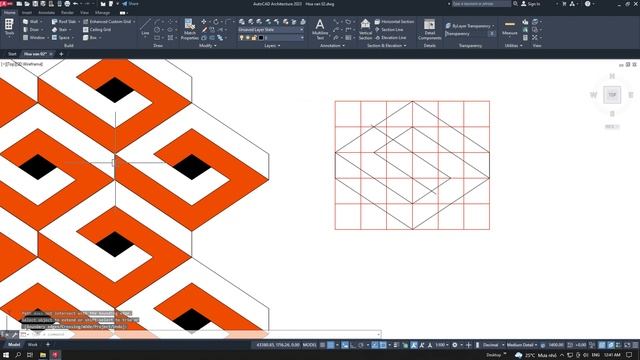Select the Circle tool in Draw panel
The height and width of the screenshot is (360, 640).
pos(157,30)
